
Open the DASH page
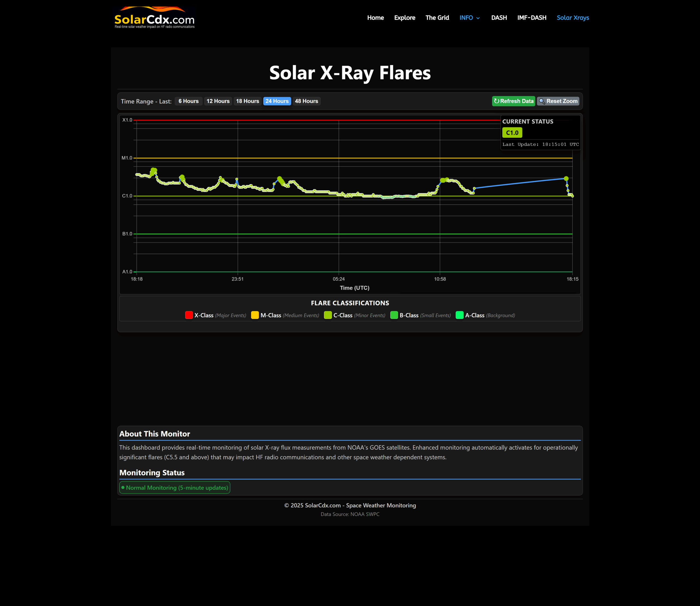coord(499,18)
